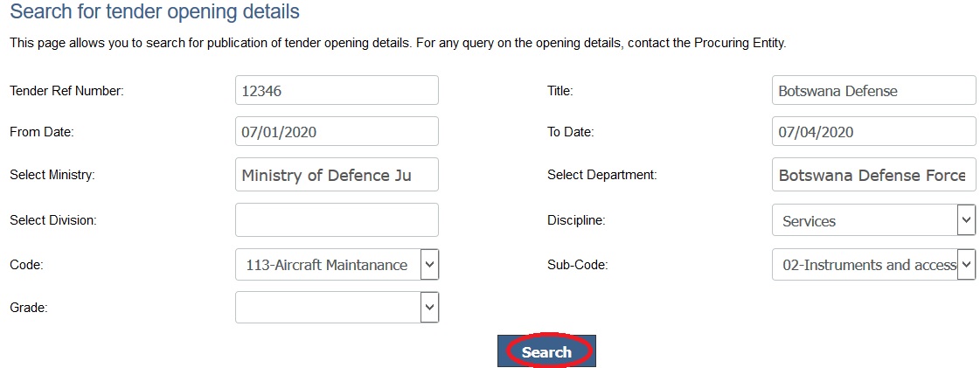Click the "Search for tender opening details" heading
The width and height of the screenshot is (980, 368).
click(155, 13)
